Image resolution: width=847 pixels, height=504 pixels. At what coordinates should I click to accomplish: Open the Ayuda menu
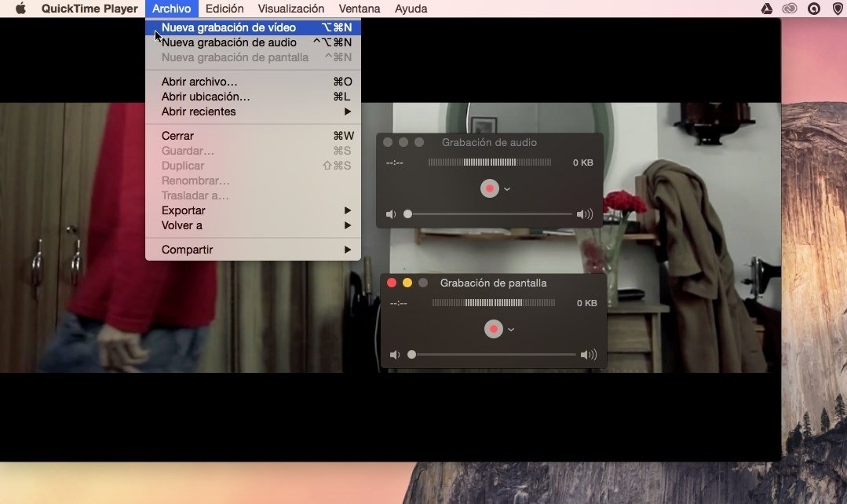411,9
